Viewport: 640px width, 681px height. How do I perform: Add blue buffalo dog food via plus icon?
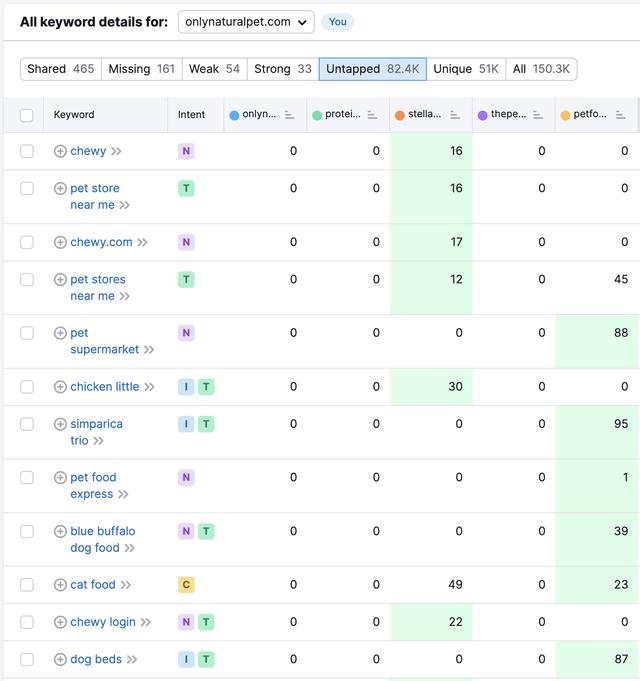(60, 532)
